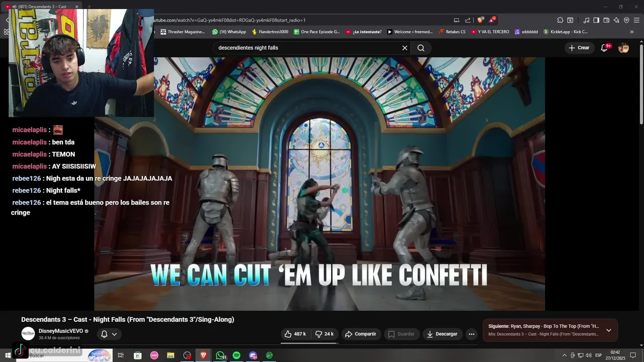Open the Kicklet.app bookmark

(566, 32)
